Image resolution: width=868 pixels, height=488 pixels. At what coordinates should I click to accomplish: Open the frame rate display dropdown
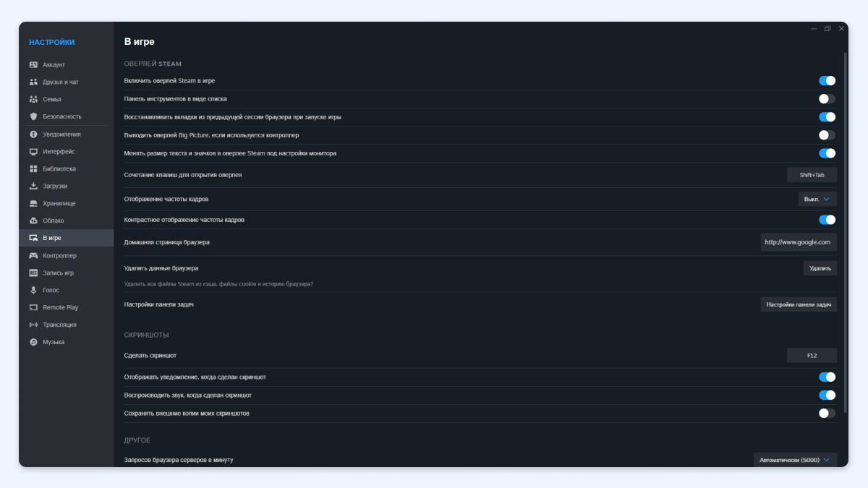click(x=817, y=199)
